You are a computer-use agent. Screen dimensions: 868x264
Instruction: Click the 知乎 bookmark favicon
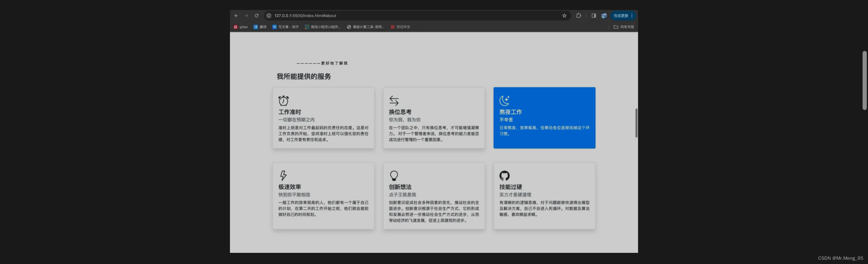pos(274,27)
